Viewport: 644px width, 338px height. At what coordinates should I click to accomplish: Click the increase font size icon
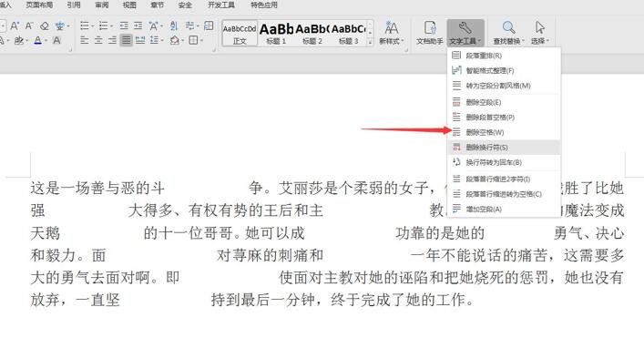15,26
